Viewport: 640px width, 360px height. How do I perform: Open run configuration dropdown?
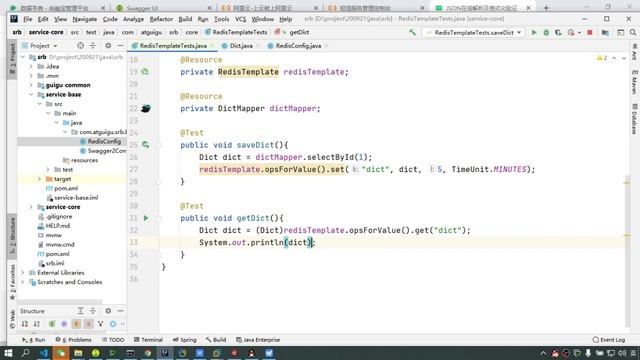click(x=474, y=32)
